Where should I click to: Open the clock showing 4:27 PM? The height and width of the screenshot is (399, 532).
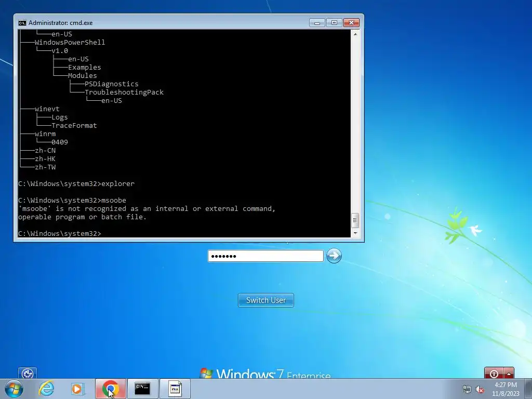pyautogui.click(x=506, y=389)
